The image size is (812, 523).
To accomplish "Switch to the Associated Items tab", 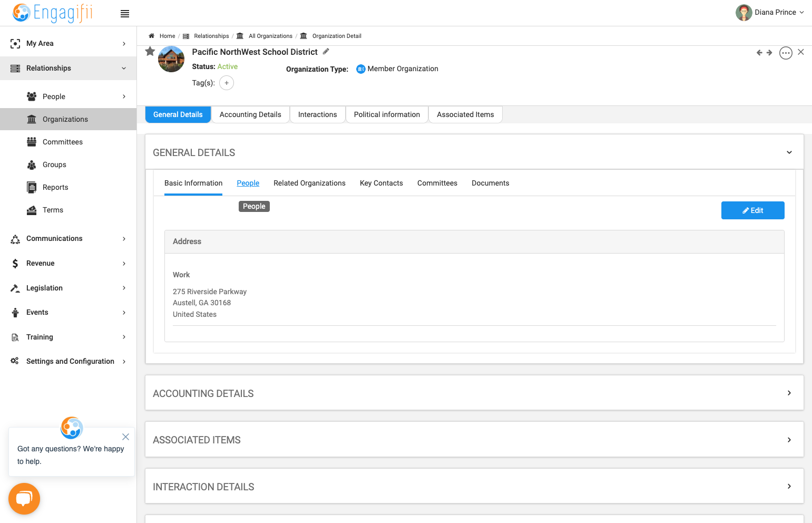I will click(465, 114).
